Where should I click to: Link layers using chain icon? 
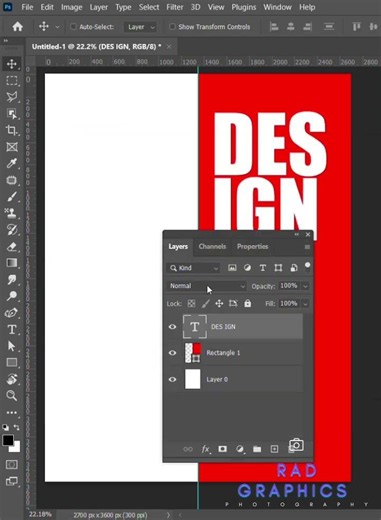pos(188,449)
